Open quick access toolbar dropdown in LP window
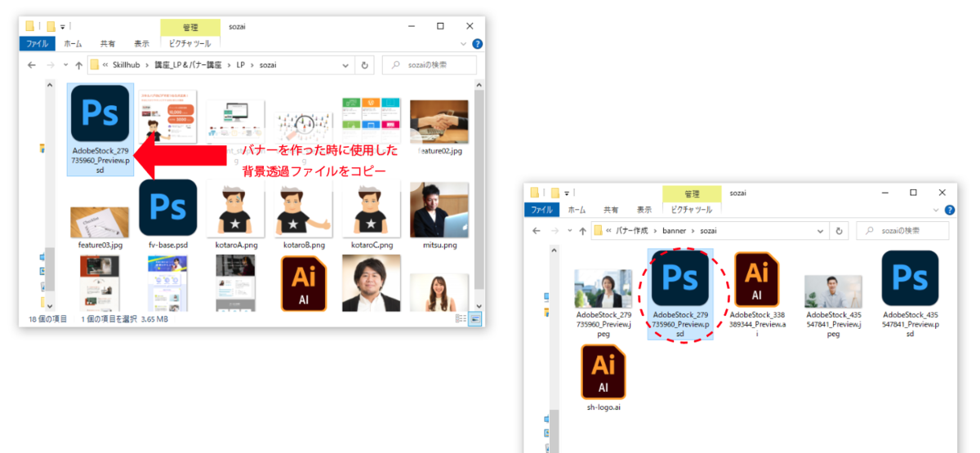This screenshot has height=453, width=980. click(x=62, y=27)
